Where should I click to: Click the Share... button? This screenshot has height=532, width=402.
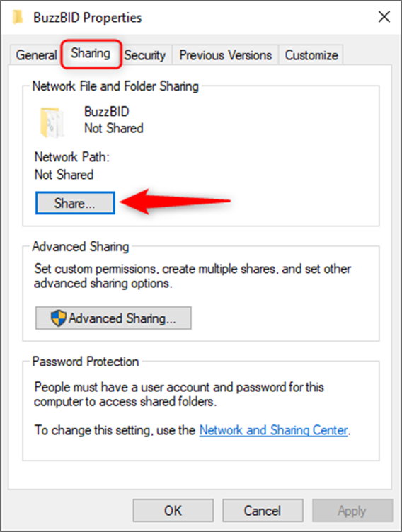click(75, 203)
